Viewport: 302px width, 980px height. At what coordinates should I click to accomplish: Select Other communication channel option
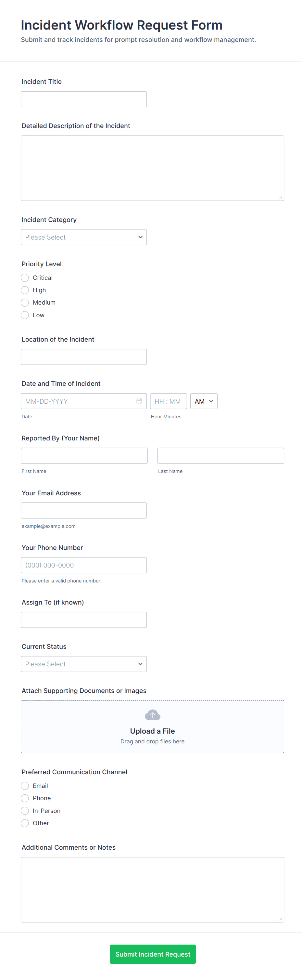[25, 823]
